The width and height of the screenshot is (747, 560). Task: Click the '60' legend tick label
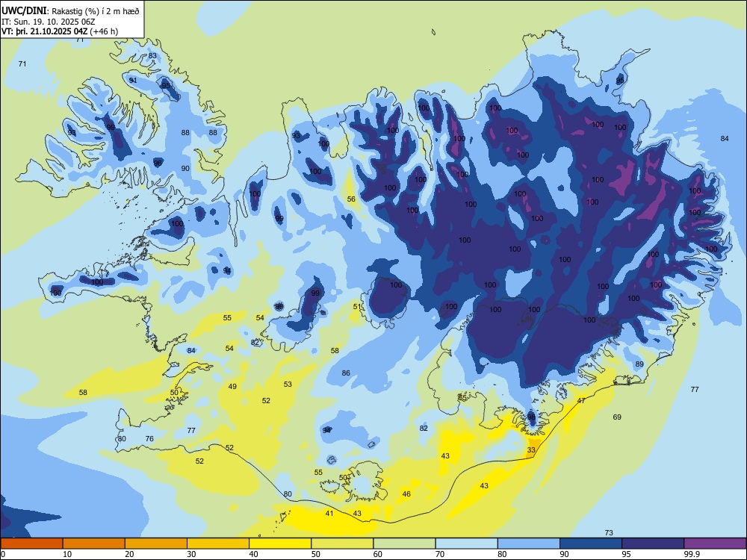[378, 554]
